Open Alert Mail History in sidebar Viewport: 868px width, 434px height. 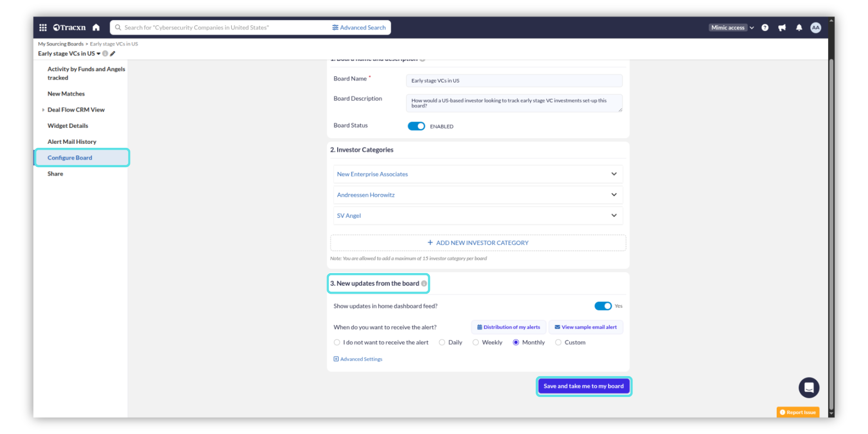coord(72,142)
